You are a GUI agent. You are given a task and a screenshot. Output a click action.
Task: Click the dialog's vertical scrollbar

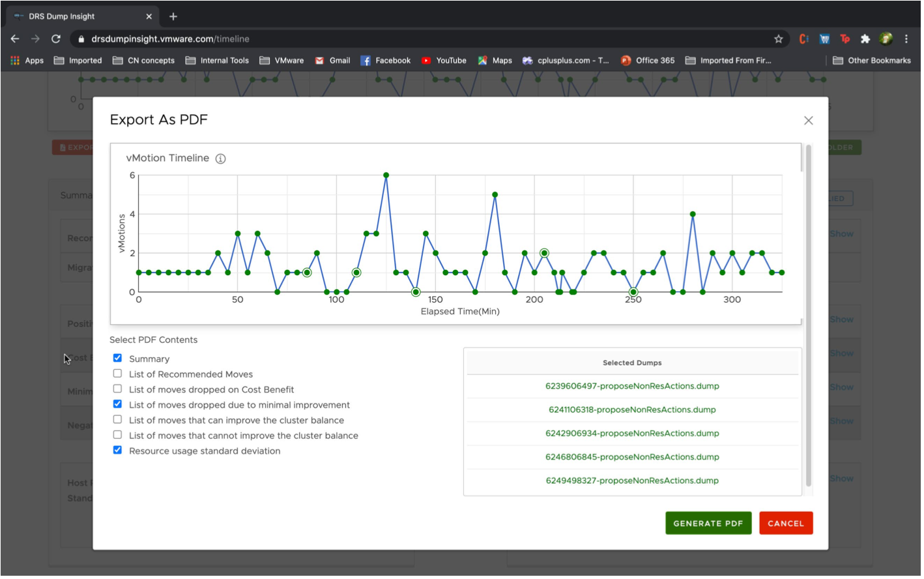pyautogui.click(x=810, y=316)
